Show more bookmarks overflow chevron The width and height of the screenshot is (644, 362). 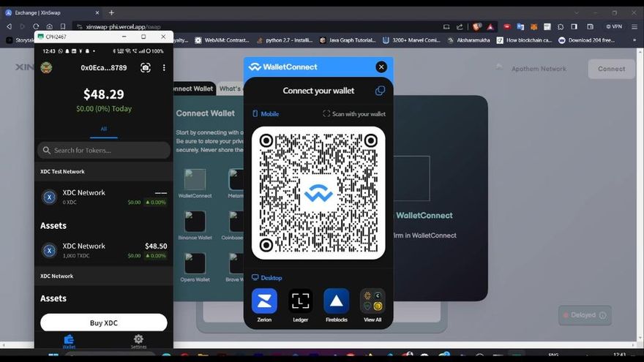634,40
